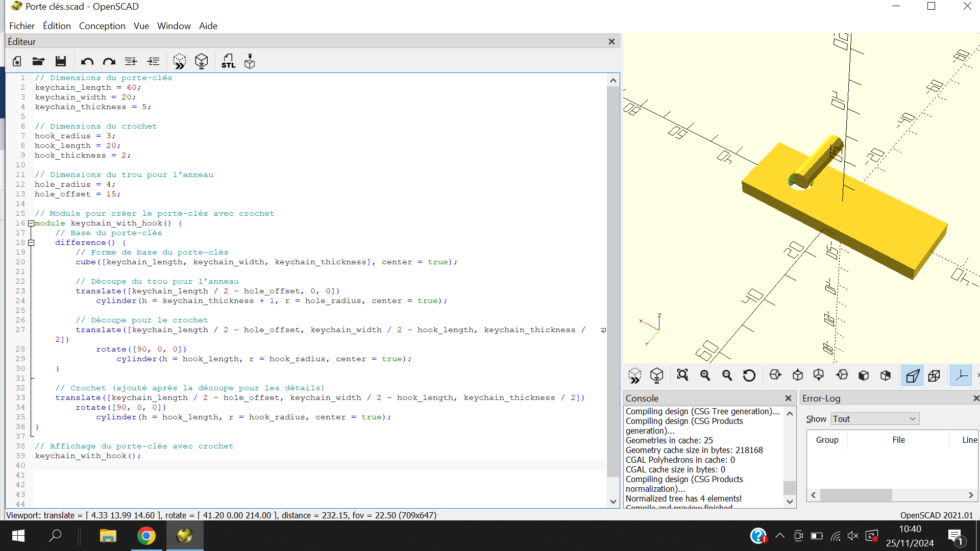Open the Édition menu
The height and width of the screenshot is (551, 980).
[57, 26]
